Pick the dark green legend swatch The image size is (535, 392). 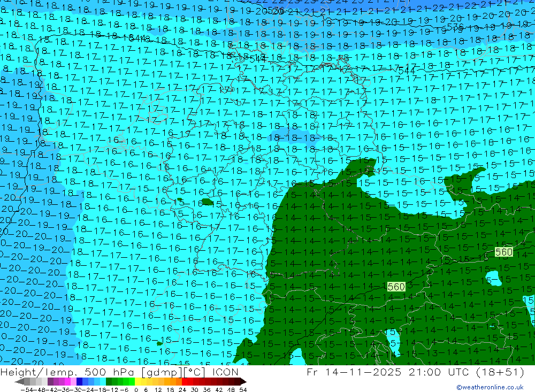click(x=109, y=382)
